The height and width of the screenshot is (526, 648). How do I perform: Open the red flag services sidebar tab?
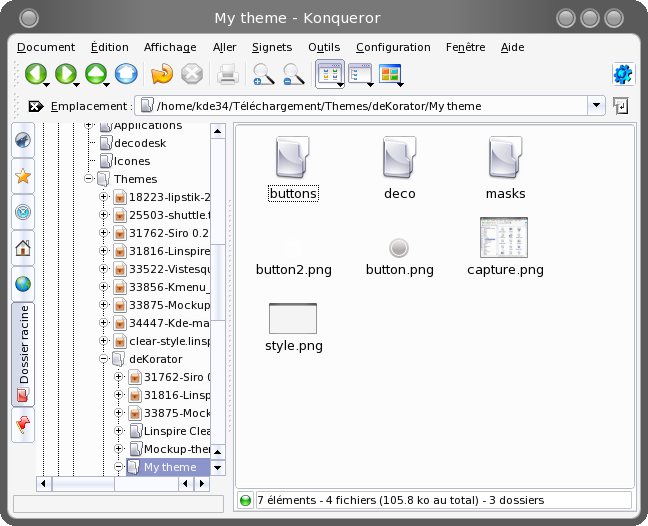23,425
